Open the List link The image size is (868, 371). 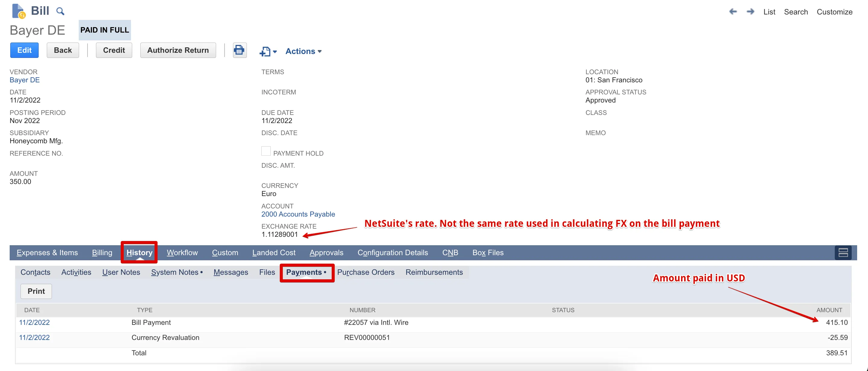point(769,12)
